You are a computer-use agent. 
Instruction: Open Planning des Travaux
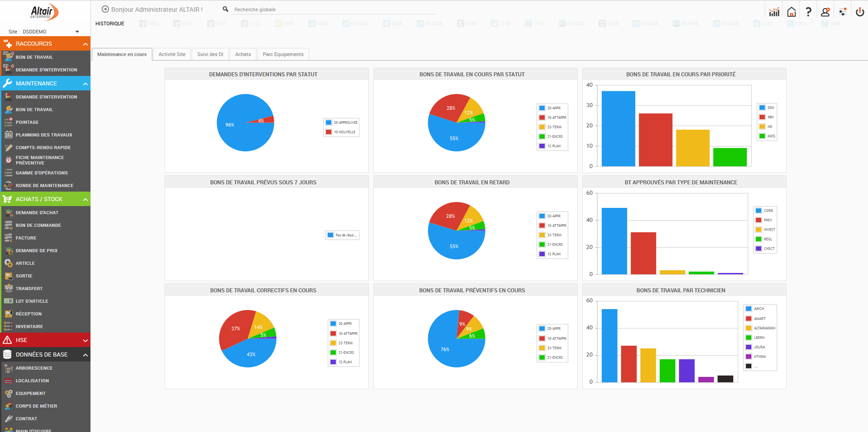point(44,135)
